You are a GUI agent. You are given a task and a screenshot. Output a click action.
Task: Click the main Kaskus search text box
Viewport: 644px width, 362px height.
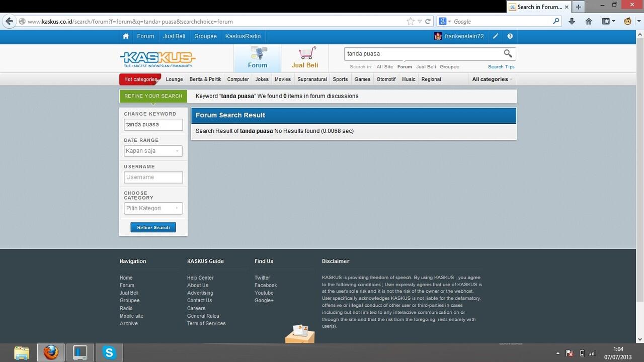pyautogui.click(x=424, y=53)
